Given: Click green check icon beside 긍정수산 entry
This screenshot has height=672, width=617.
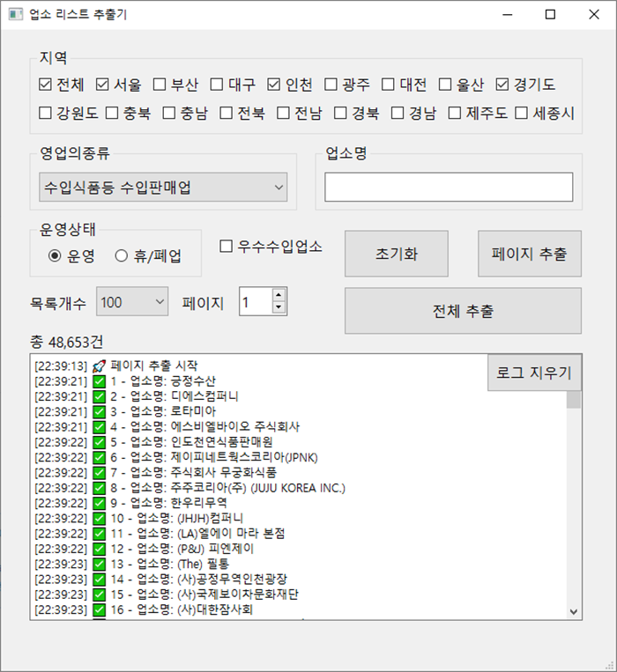Looking at the screenshot, I should pos(99,381).
